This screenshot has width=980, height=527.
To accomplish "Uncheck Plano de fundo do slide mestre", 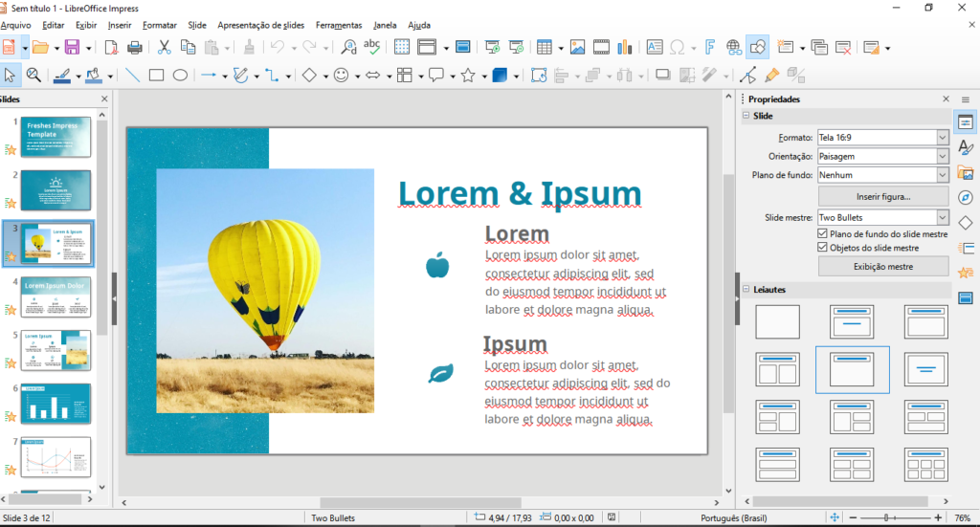I will (823, 233).
